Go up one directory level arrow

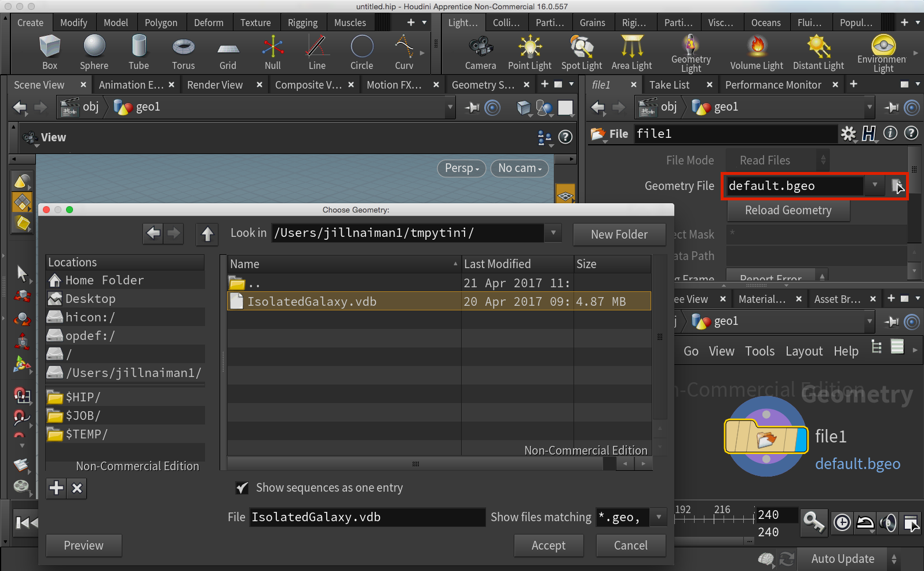(x=207, y=233)
